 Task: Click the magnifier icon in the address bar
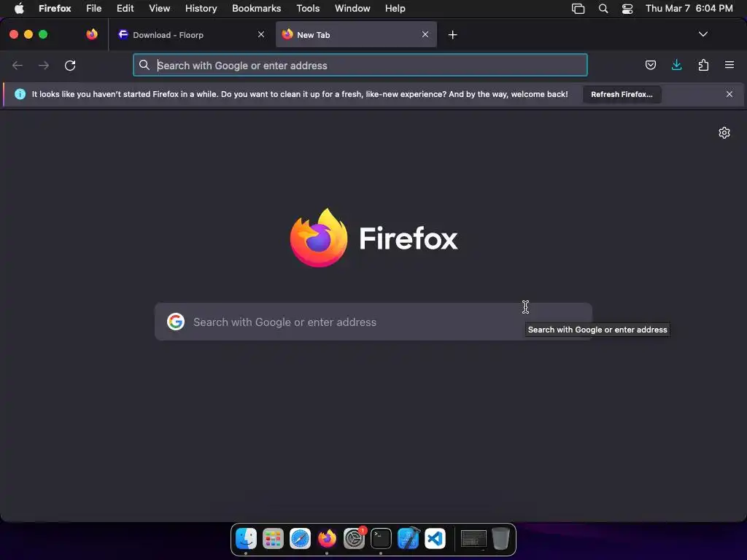click(144, 65)
